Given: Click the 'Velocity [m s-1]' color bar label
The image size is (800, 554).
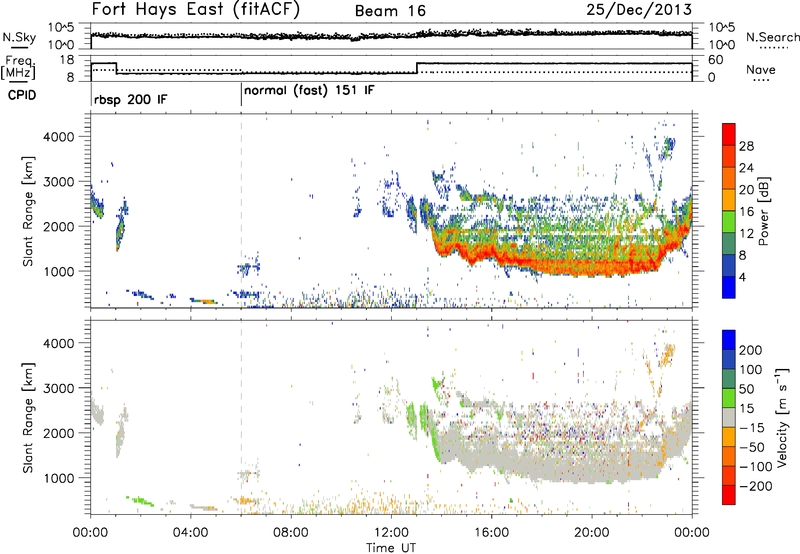Looking at the screenshot, I should point(781,417).
